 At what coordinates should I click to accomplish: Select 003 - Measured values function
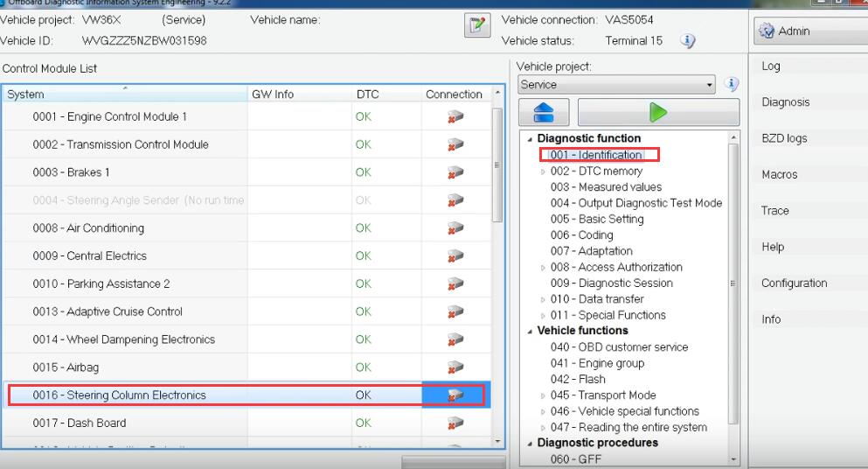(606, 187)
